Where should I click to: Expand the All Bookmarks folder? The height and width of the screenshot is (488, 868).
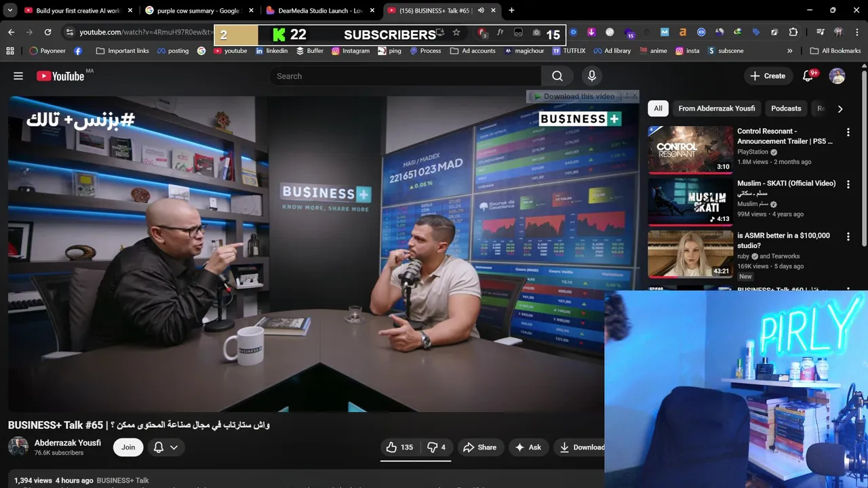(x=835, y=51)
